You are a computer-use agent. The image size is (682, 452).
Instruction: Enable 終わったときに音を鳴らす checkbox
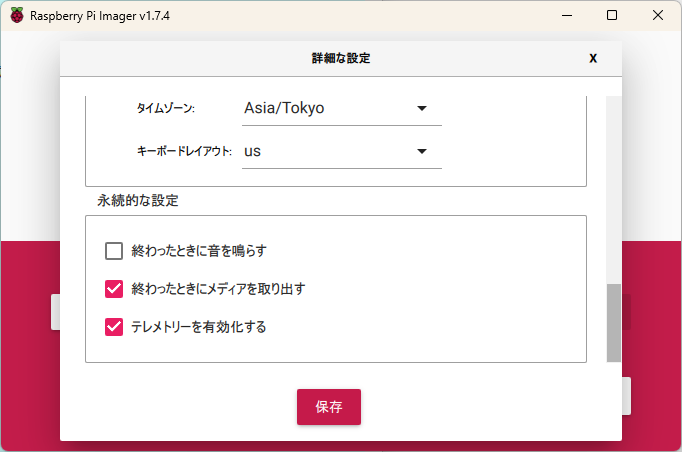coord(114,251)
